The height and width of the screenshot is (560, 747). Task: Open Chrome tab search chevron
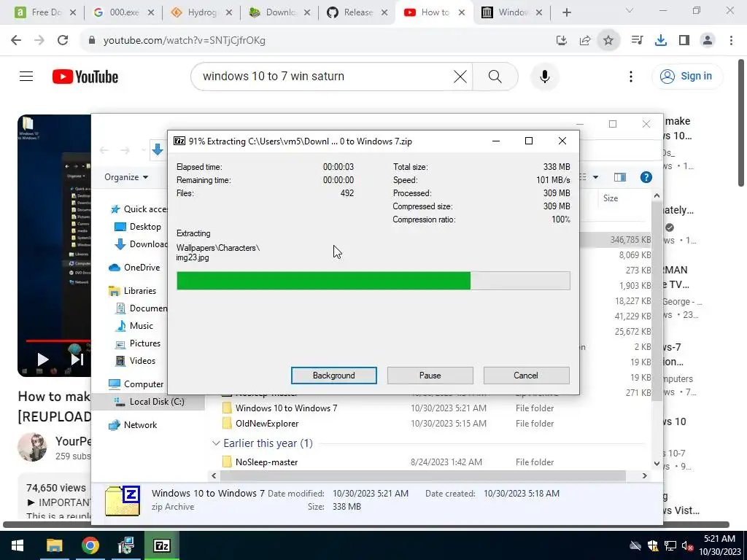tap(630, 10)
